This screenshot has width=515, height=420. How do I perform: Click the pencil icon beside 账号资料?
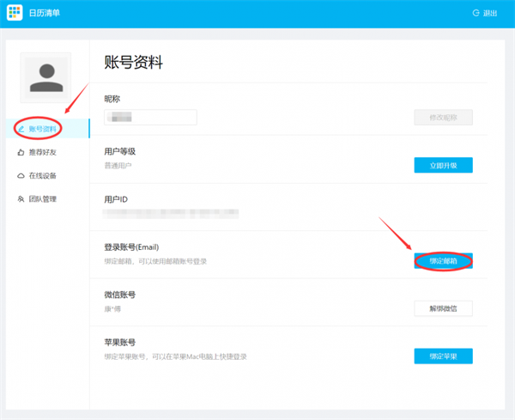point(21,129)
